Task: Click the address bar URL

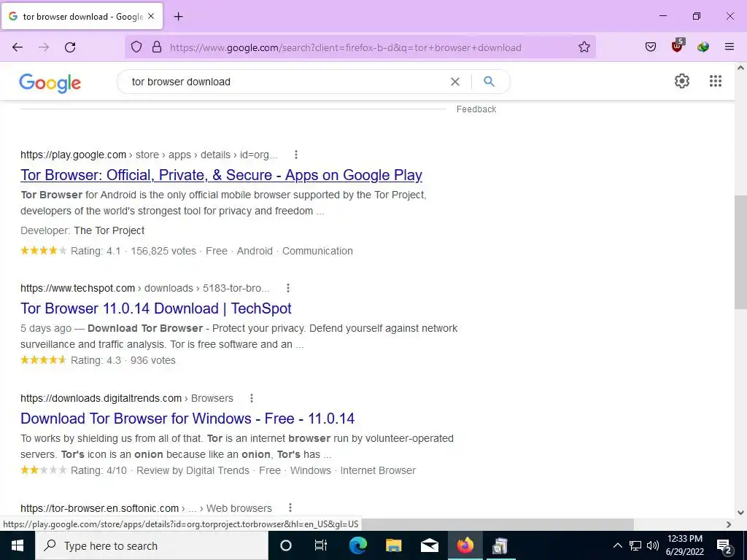Action: coord(345,47)
